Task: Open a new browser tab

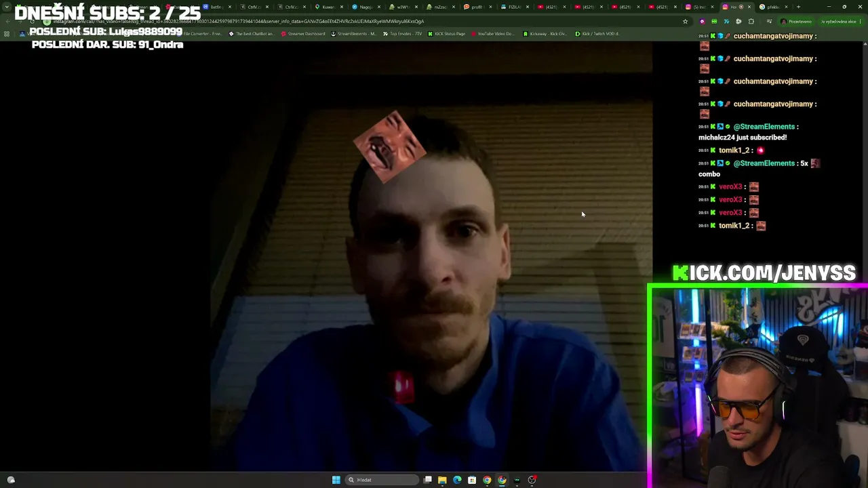Action: point(798,7)
